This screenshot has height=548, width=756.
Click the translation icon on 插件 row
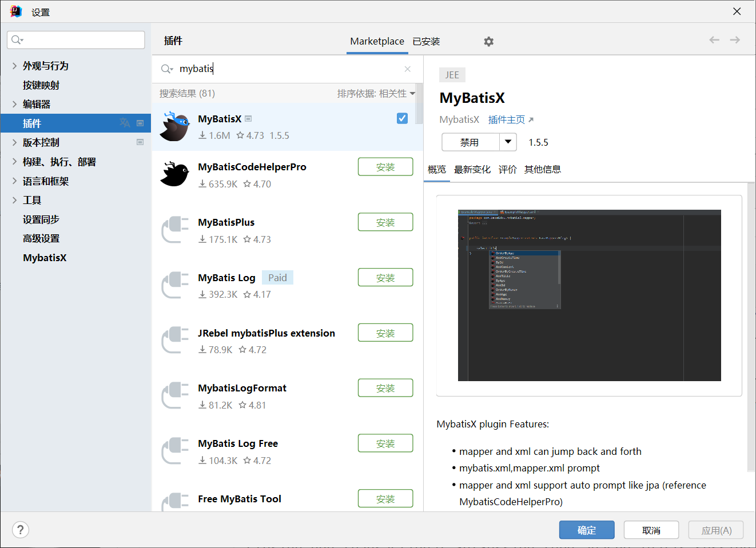[125, 123]
